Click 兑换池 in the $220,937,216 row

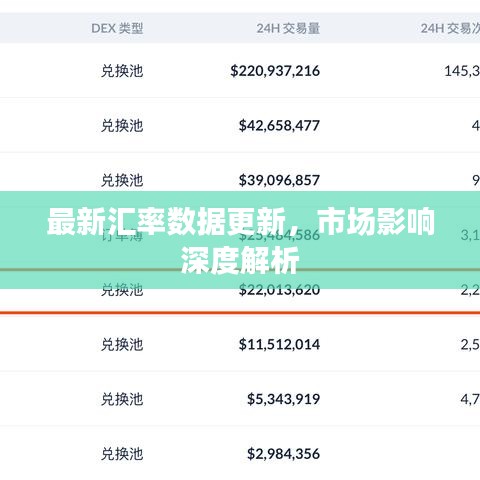tap(122, 71)
